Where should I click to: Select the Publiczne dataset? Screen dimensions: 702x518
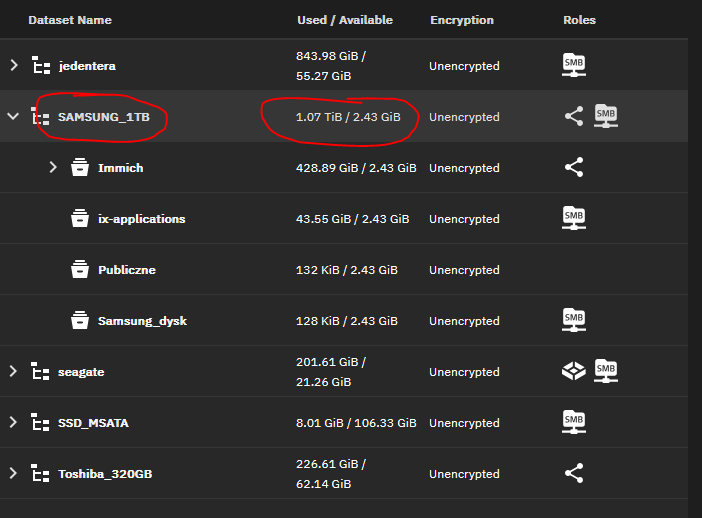click(x=126, y=270)
